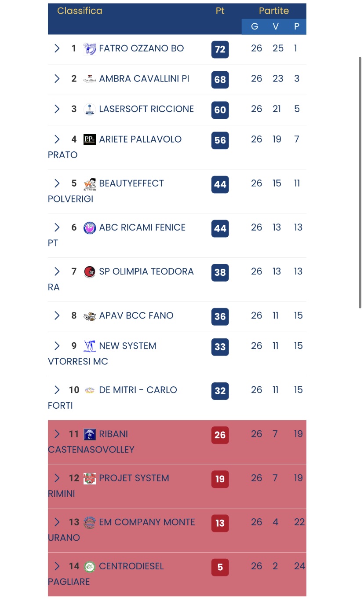Expand the Projet System Rimini row
Viewport: 364px width, 605px height.
(57, 478)
